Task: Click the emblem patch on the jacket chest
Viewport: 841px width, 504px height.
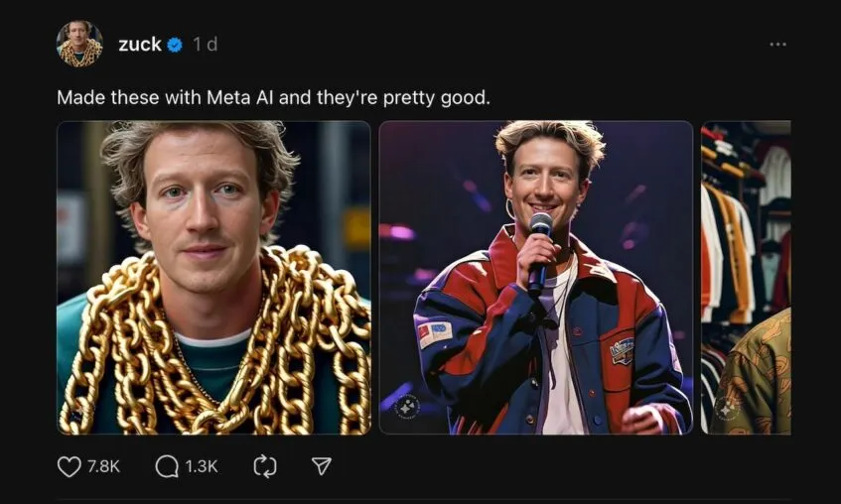Action: pyautogui.click(x=623, y=349)
